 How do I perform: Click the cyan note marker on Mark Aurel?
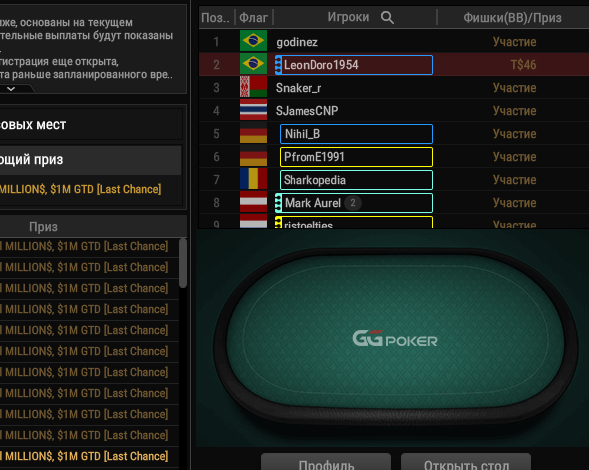(278, 203)
